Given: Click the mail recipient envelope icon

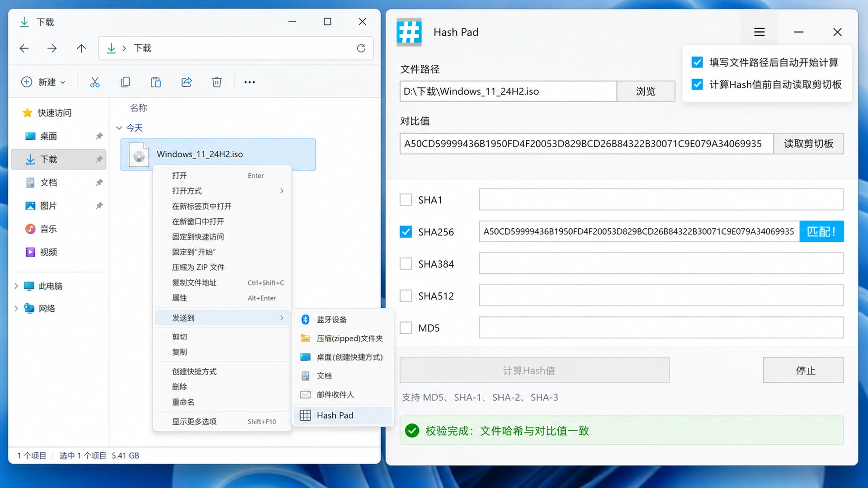Looking at the screenshot, I should (305, 395).
